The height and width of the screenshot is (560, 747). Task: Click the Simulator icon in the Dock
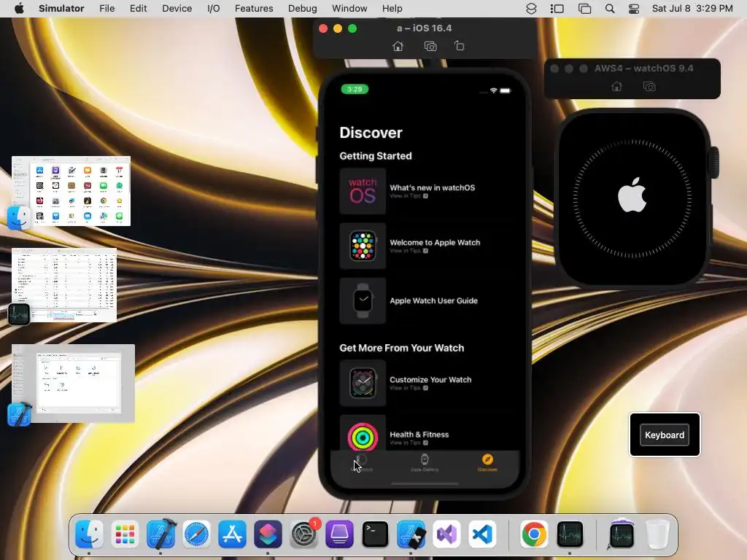tap(411, 534)
